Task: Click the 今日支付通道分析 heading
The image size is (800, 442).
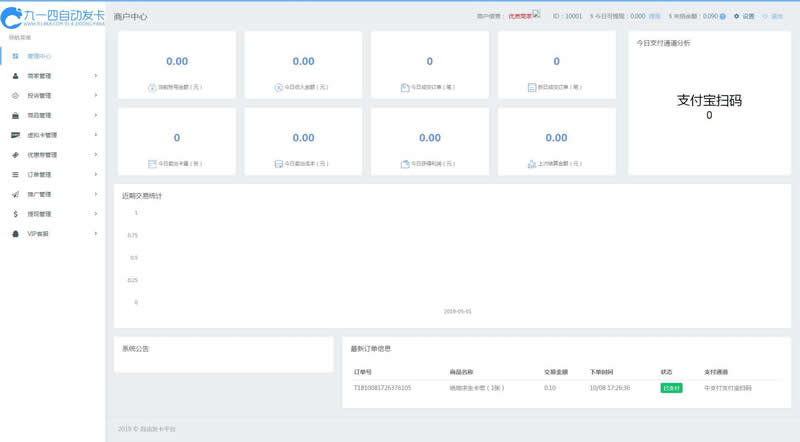Action: click(663, 43)
